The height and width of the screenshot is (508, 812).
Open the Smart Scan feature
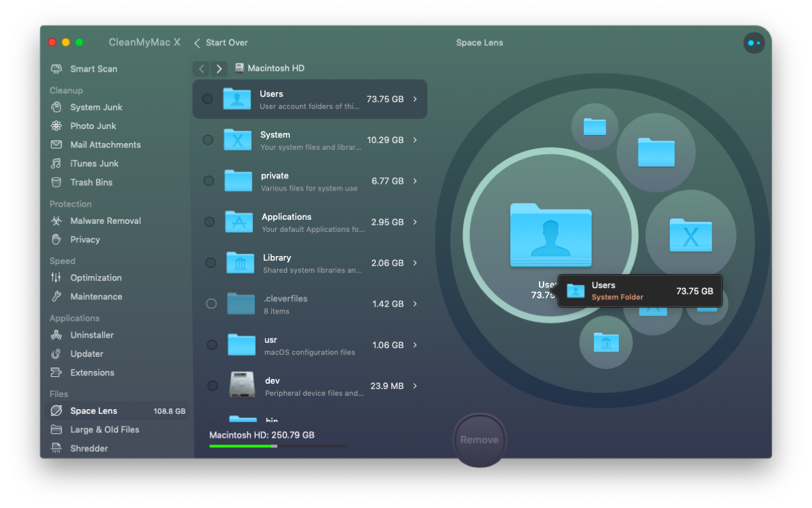93,69
